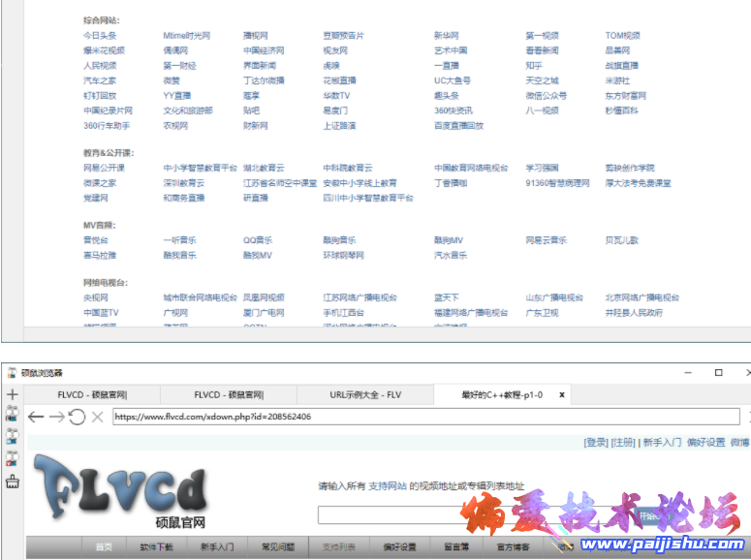Viewport: 751px width, 560px height.
Task: Click the new tab plus icon
Action: pyautogui.click(x=12, y=394)
